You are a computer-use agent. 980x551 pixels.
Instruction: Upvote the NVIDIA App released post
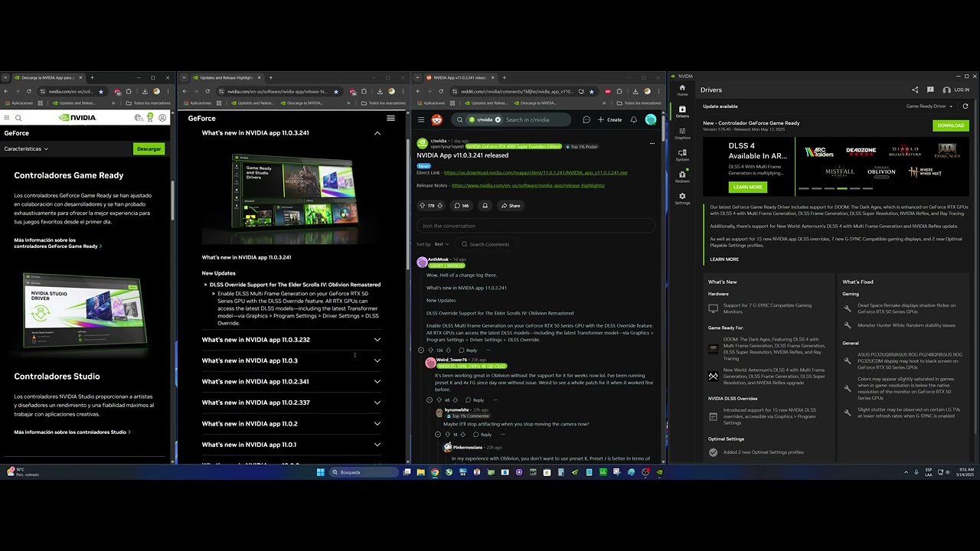[423, 205]
